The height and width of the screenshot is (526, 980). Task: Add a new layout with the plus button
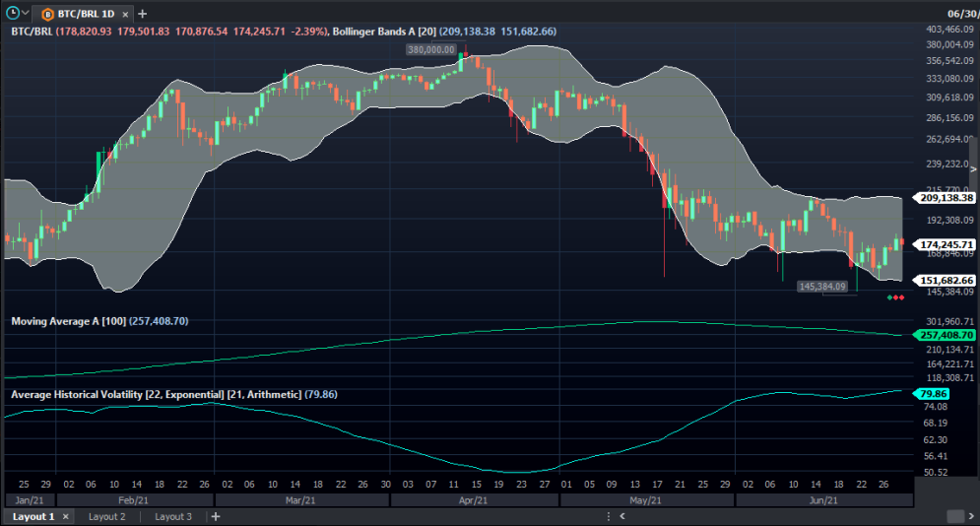pyautogui.click(x=216, y=516)
